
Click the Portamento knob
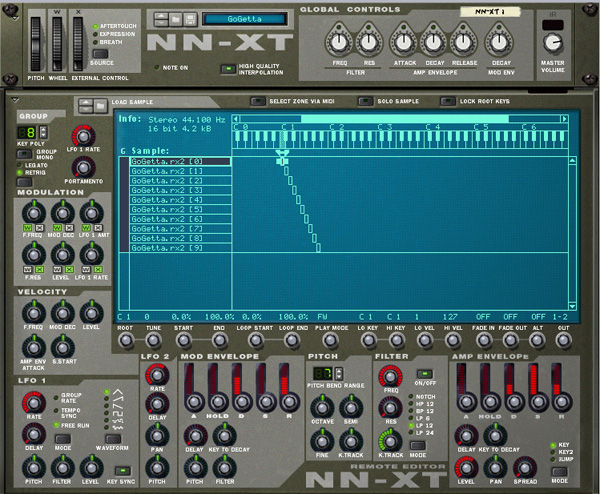pos(83,168)
